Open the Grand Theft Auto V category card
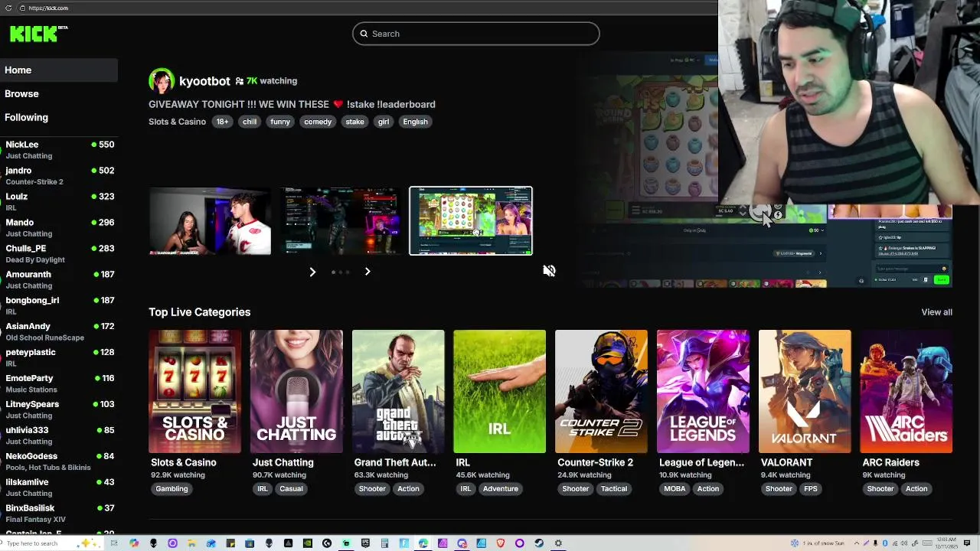 (x=398, y=391)
